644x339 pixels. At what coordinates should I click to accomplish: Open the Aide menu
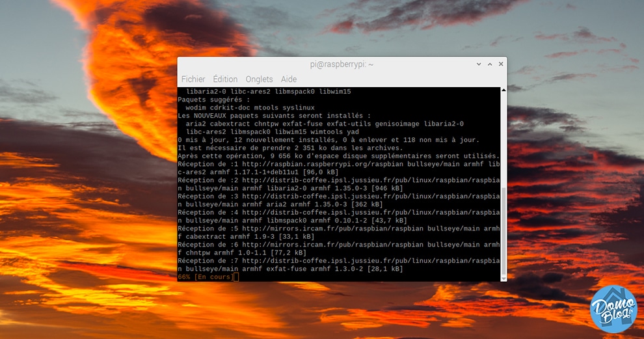click(x=289, y=79)
